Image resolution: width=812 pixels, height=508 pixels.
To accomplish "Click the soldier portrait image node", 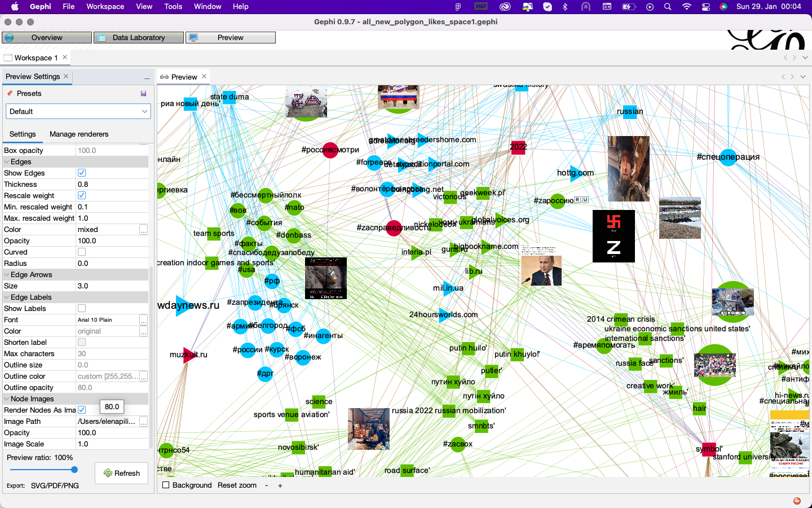I will (x=629, y=169).
